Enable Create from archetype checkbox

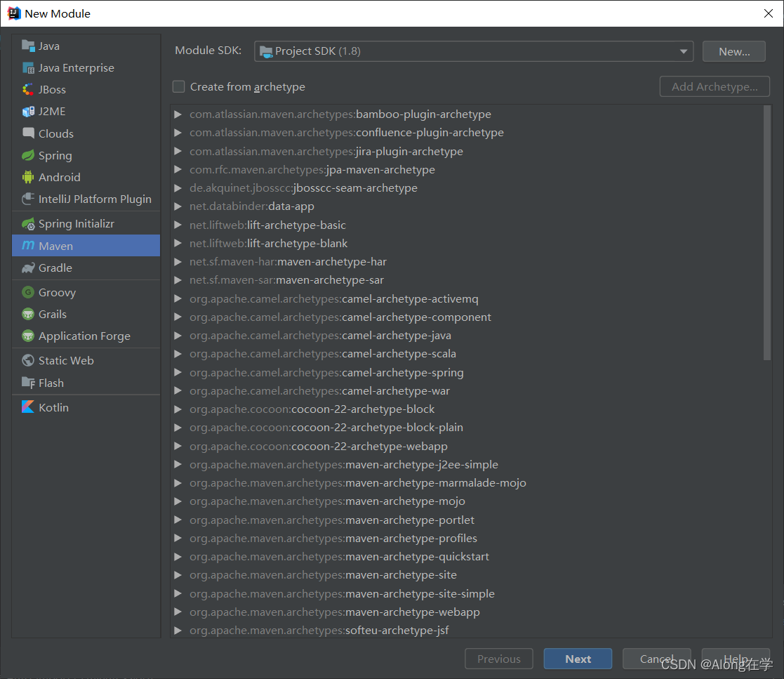click(178, 86)
